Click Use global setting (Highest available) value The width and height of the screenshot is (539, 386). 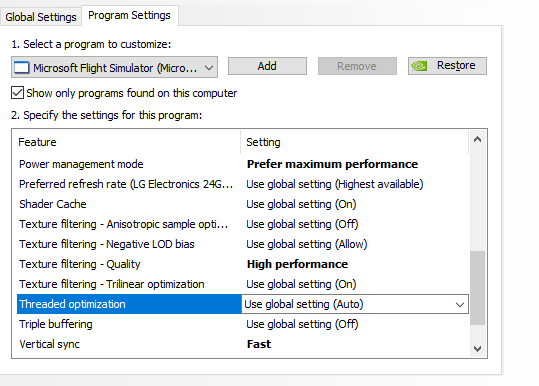[335, 184]
